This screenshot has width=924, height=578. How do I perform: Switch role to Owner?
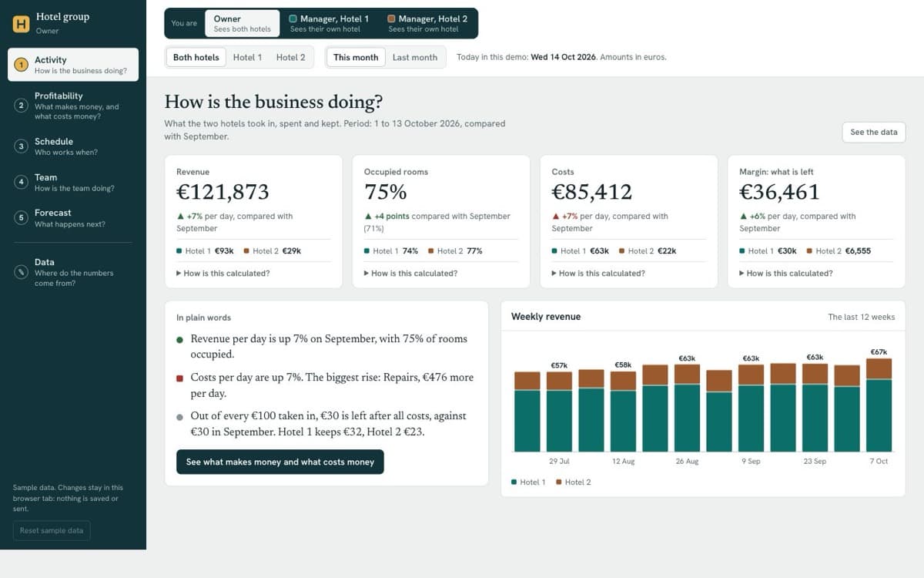242,23
